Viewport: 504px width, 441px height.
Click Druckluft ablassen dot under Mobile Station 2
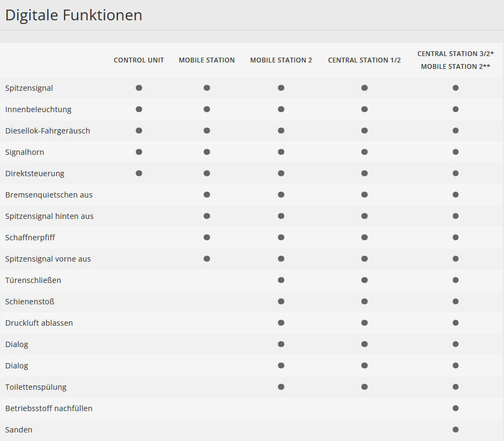pyautogui.click(x=281, y=322)
